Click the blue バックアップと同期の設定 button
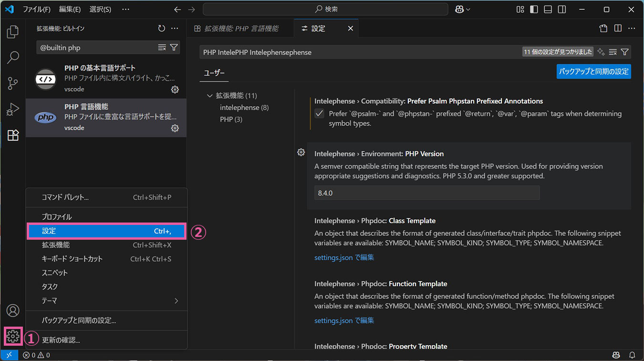This screenshot has height=361, width=644. pyautogui.click(x=594, y=71)
